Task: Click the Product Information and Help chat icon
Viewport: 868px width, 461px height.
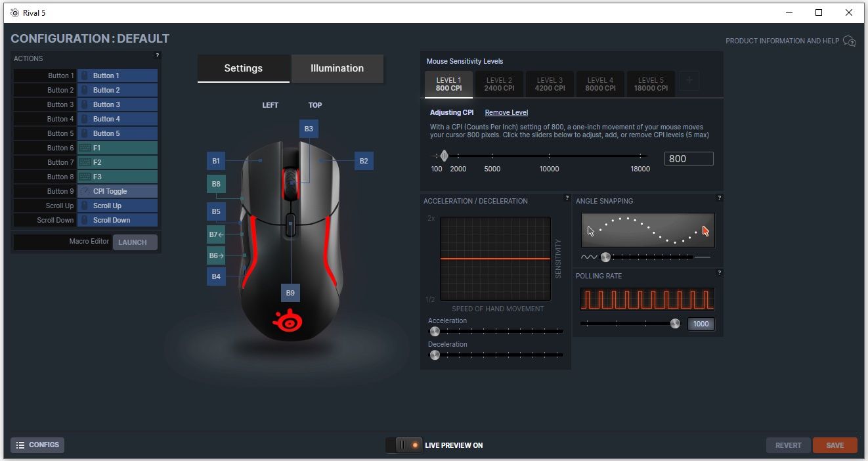Action: pyautogui.click(x=850, y=41)
